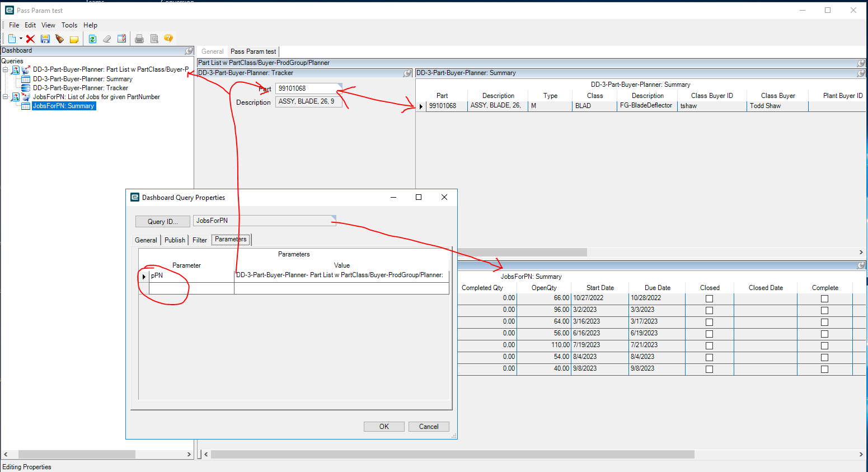The height and width of the screenshot is (472, 868).
Task: Toggle Closed checkbox for 9/8/2023 job
Action: pyautogui.click(x=709, y=370)
